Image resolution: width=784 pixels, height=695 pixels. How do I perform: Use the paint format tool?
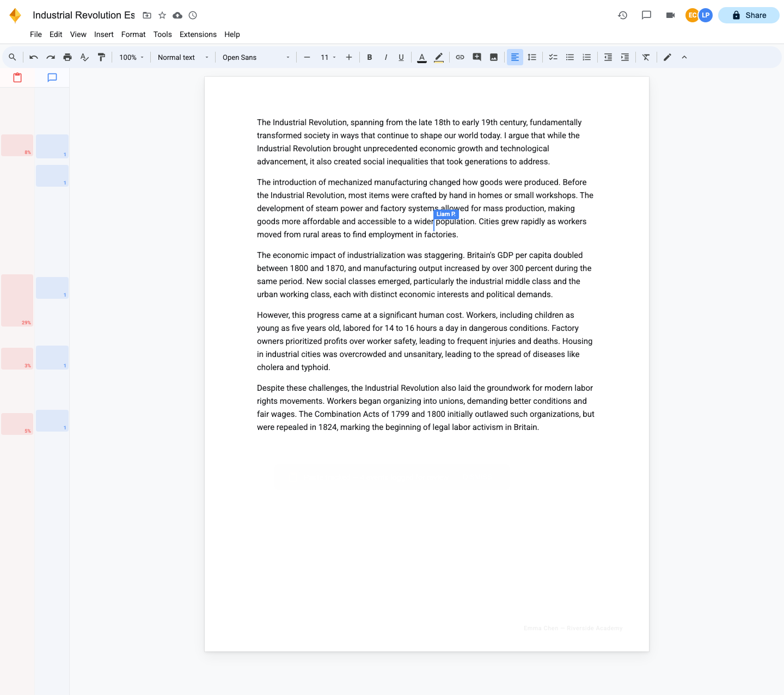(102, 57)
